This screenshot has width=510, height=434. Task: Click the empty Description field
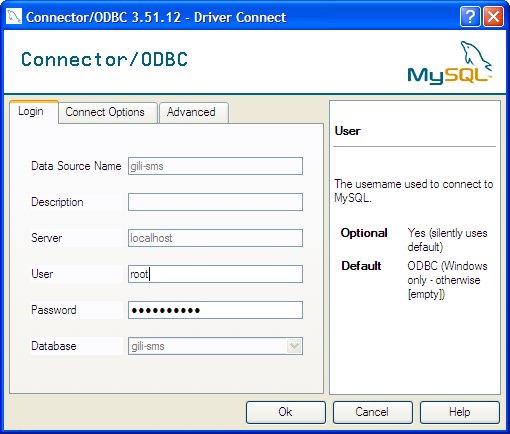pos(215,202)
